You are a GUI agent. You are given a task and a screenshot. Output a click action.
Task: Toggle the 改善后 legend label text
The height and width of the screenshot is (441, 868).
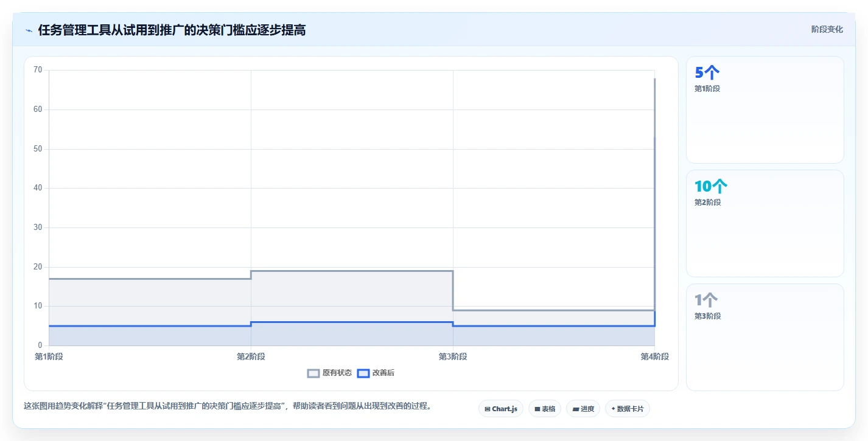[383, 373]
